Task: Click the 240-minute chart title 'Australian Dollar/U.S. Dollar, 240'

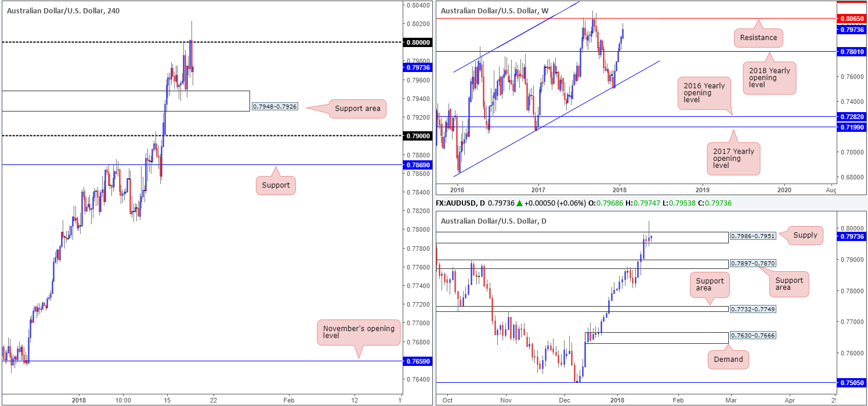Action: [63, 10]
